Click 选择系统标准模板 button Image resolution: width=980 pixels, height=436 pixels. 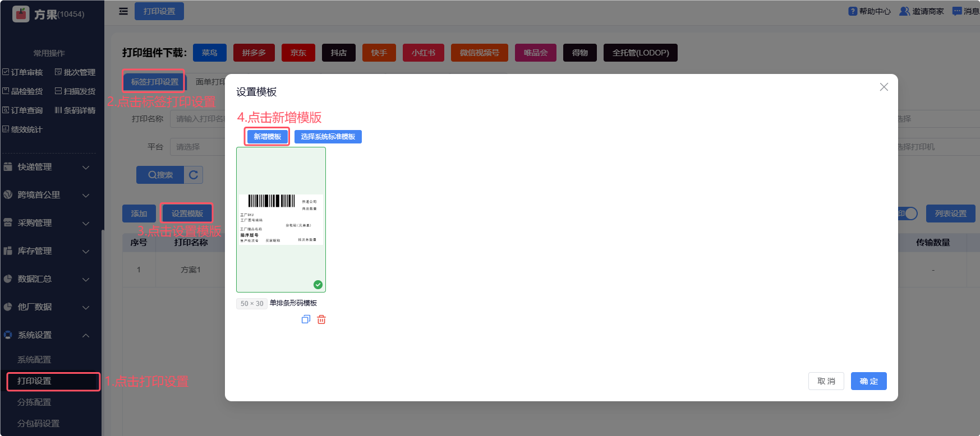pos(328,137)
